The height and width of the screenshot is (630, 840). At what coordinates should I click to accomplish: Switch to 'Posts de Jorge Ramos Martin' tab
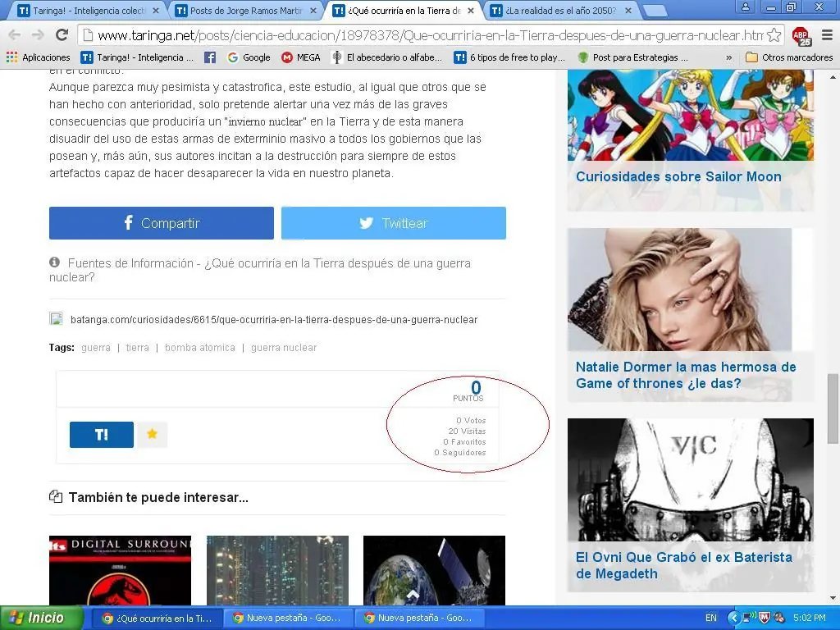click(244, 11)
